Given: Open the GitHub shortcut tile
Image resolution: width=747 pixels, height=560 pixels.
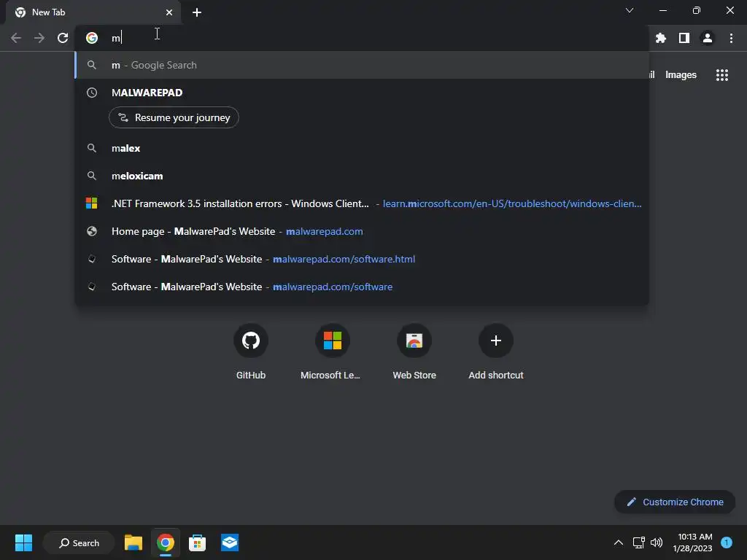Looking at the screenshot, I should pyautogui.click(x=251, y=351).
